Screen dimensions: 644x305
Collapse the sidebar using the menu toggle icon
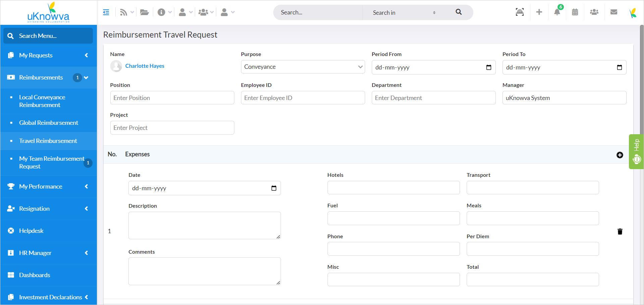pyautogui.click(x=106, y=12)
